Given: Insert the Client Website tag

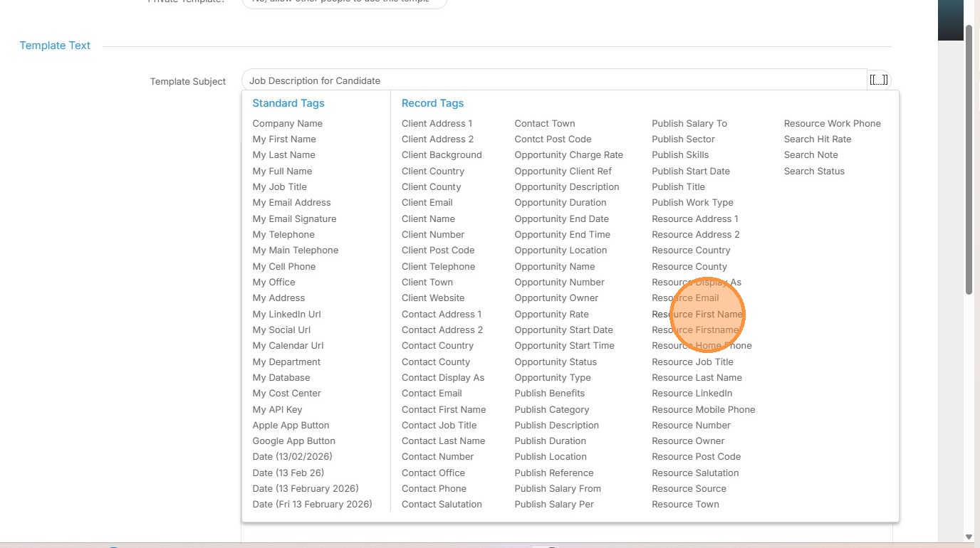Looking at the screenshot, I should point(433,297).
